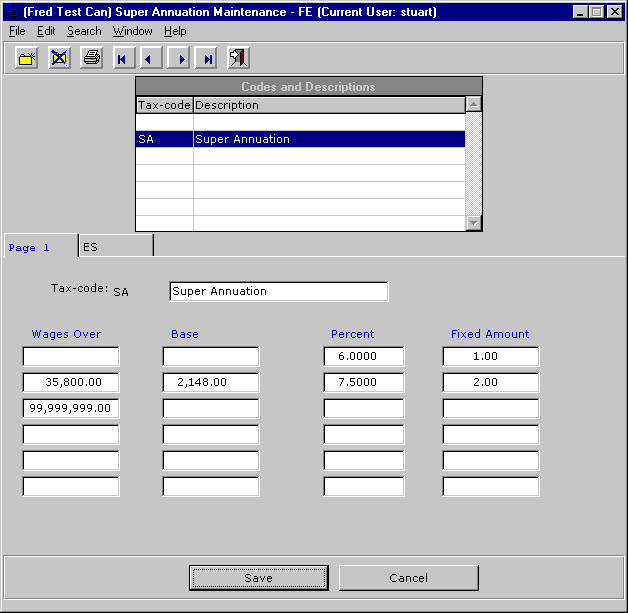Viewport: 628px width, 613px height.
Task: Click the 7.5000 Percent field
Action: click(364, 382)
